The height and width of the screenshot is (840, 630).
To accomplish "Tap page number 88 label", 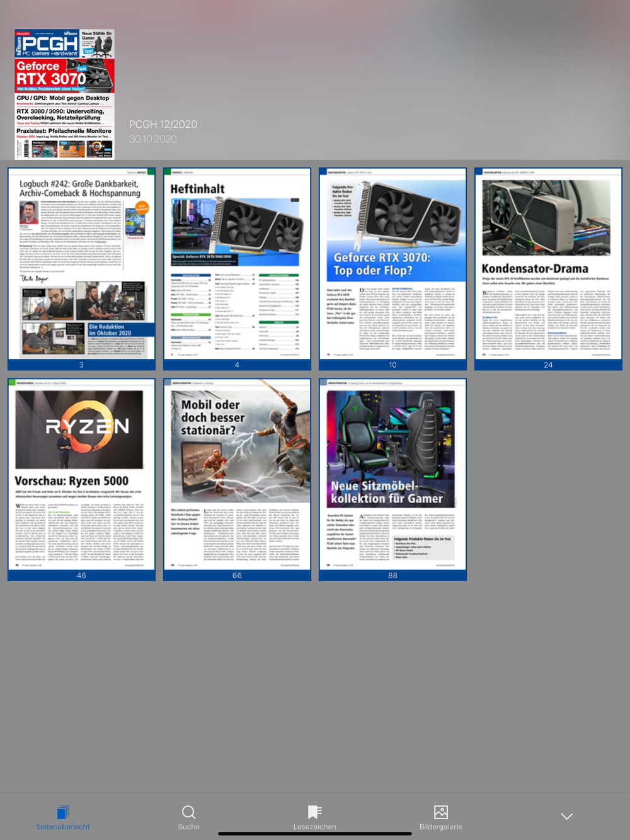I will pos(392,575).
